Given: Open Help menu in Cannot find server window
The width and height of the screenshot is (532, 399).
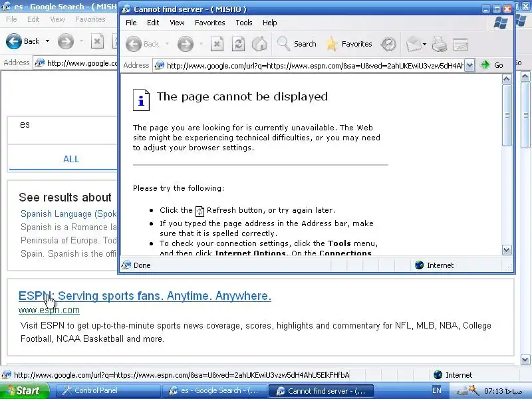Looking at the screenshot, I should pyautogui.click(x=269, y=23).
